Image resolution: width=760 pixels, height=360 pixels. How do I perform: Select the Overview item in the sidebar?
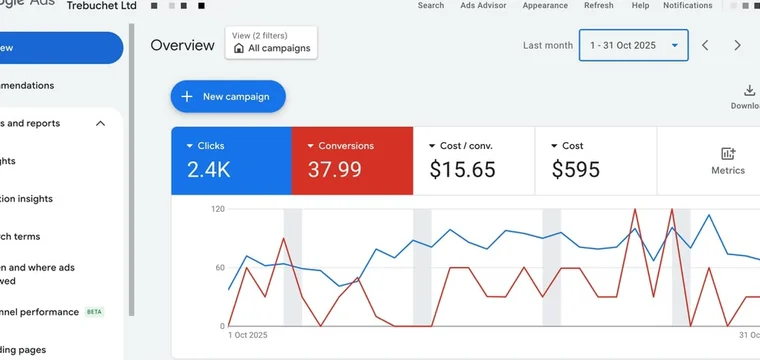coord(61,47)
